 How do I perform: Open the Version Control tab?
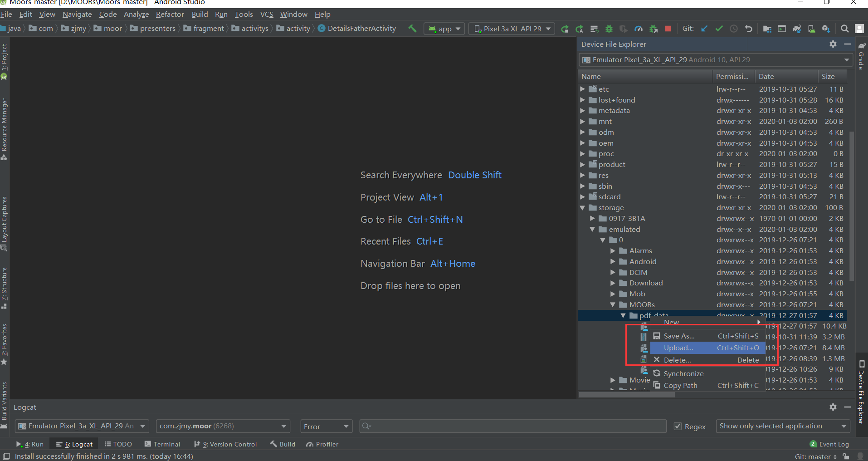[225, 444]
